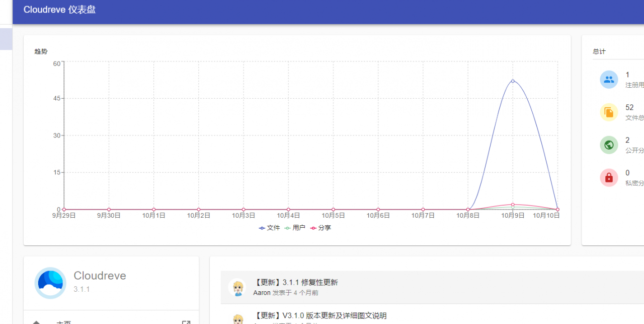644x324 pixels.
Task: Click the 60 label on the y-axis
Action: point(56,63)
